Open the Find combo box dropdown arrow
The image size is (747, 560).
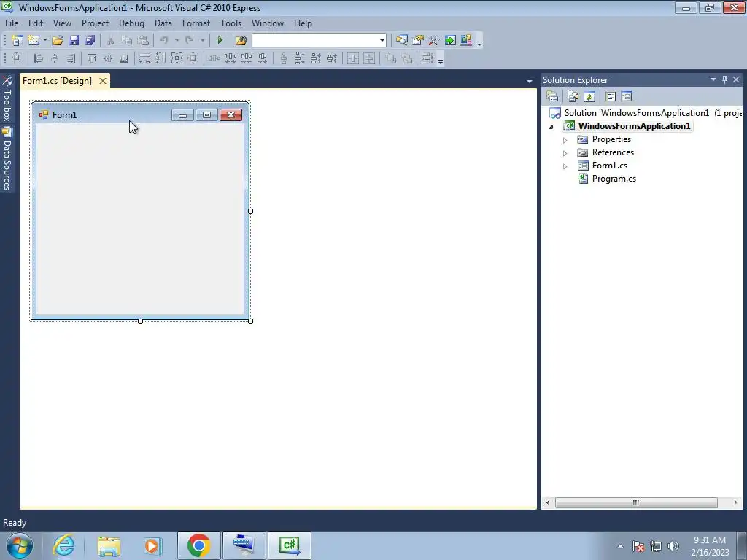(382, 41)
